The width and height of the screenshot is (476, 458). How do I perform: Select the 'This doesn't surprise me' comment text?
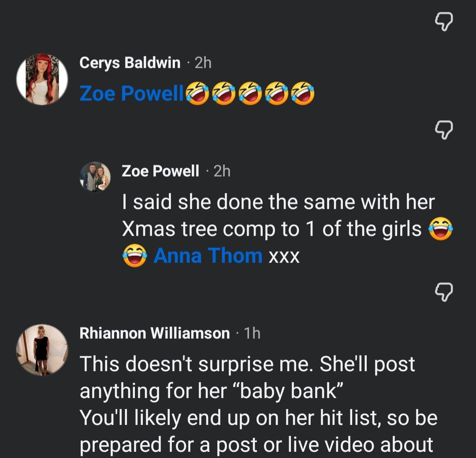tap(258, 404)
